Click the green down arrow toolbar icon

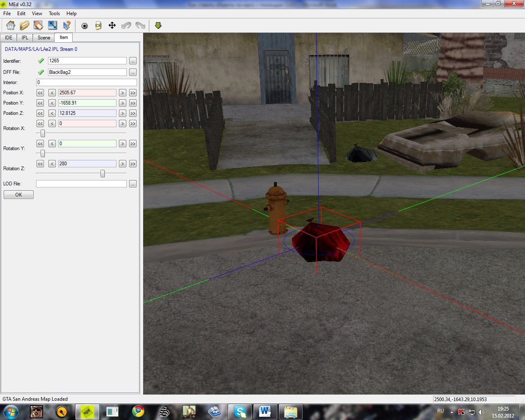pyautogui.click(x=158, y=25)
